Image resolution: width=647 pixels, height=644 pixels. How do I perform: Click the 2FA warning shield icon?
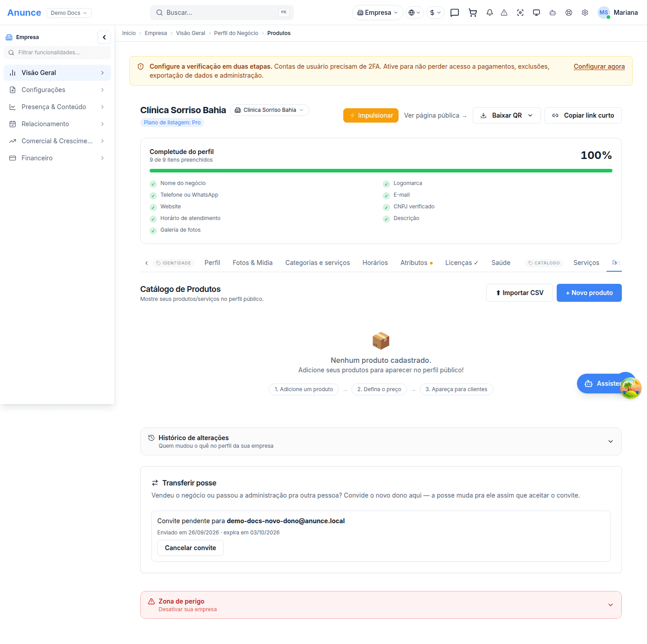point(141,66)
